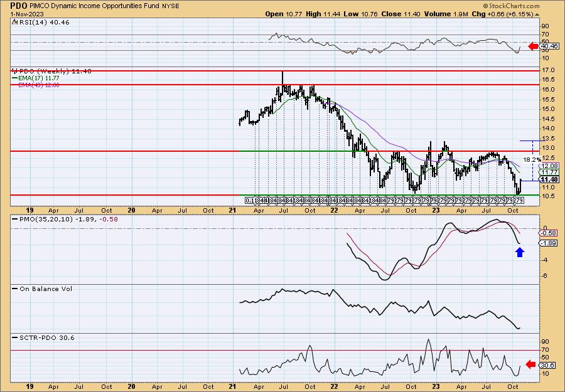Click the -6 label on PMO axis
The height and width of the screenshot is (392, 565).
(545, 276)
